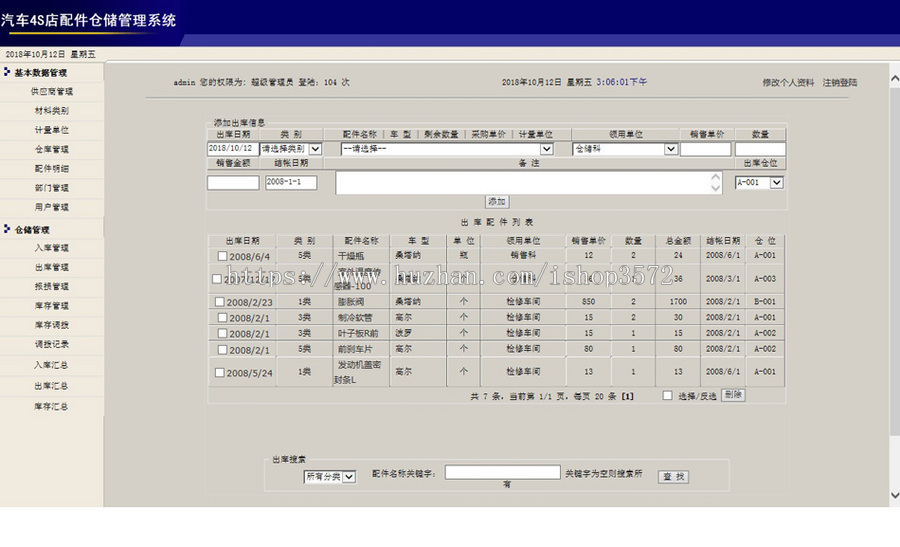Open 供应商管理 in the sidebar
900x547 pixels.
(52, 91)
